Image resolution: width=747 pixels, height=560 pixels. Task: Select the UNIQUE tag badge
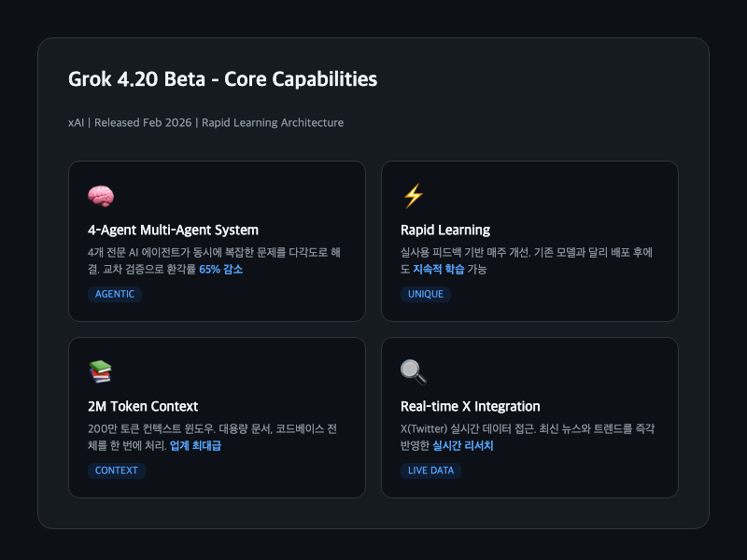click(425, 294)
